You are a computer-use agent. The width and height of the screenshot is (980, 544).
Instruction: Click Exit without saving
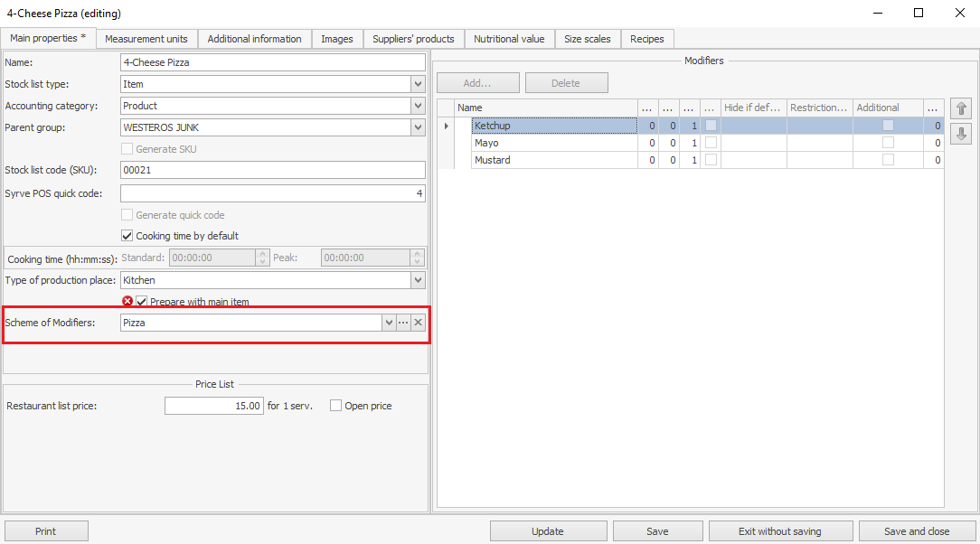pyautogui.click(x=780, y=531)
